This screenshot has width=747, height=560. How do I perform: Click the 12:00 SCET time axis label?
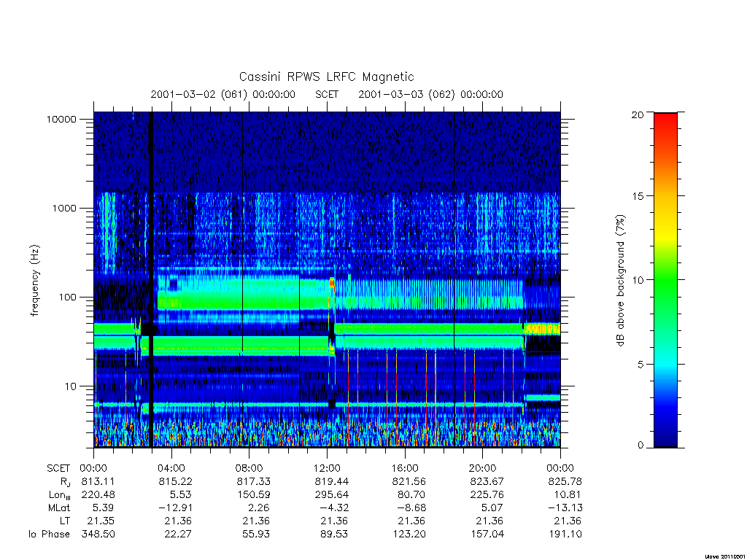click(327, 468)
